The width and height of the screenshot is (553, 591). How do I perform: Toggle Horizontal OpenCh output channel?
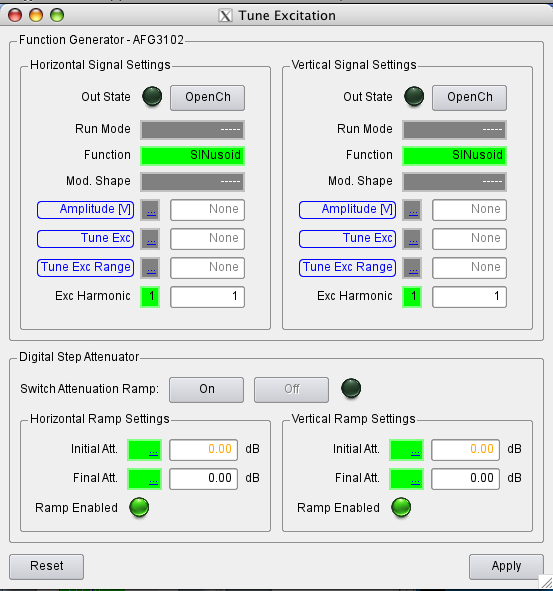207,98
